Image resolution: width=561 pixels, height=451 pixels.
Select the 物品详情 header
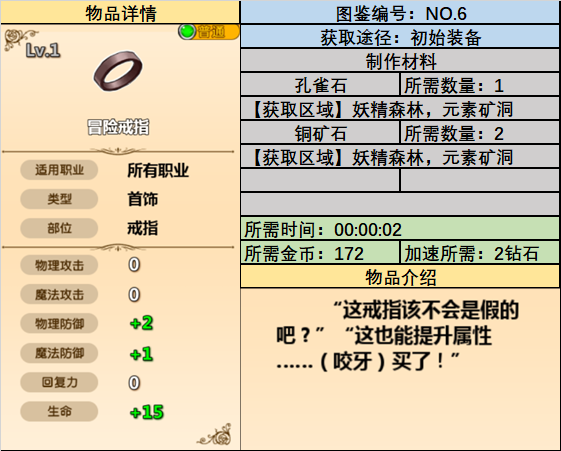click(x=120, y=13)
